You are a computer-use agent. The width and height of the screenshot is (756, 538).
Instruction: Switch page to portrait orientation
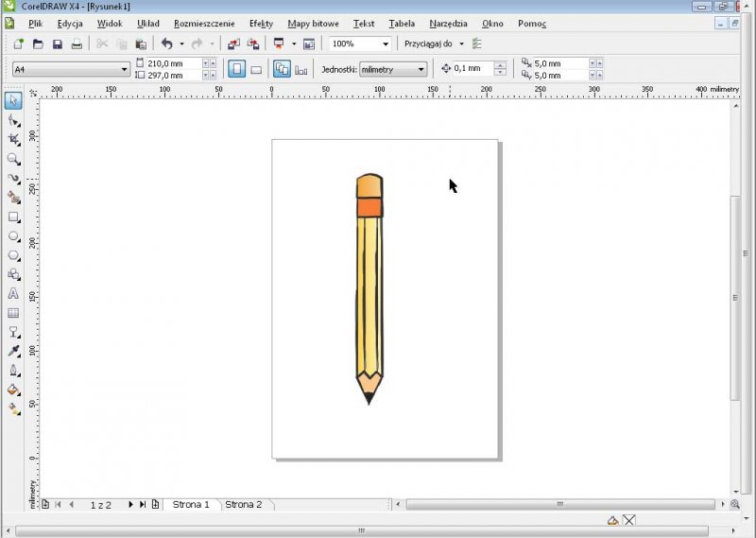236,69
